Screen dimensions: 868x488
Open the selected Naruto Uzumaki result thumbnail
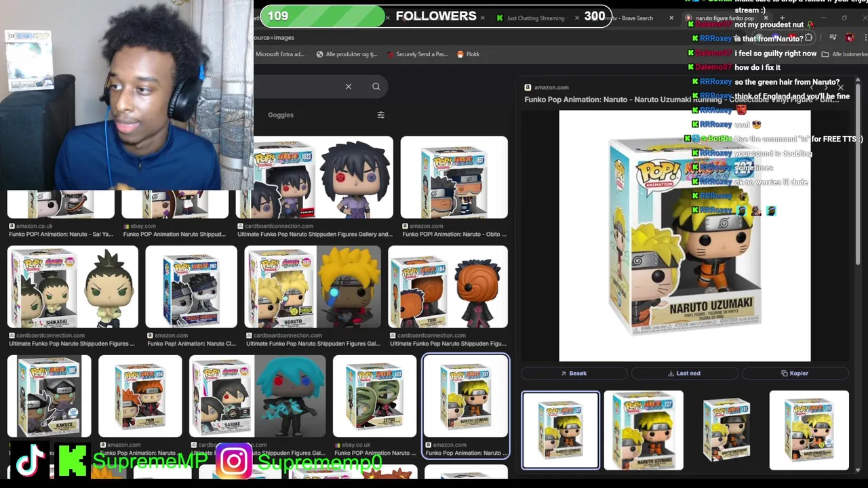point(465,396)
